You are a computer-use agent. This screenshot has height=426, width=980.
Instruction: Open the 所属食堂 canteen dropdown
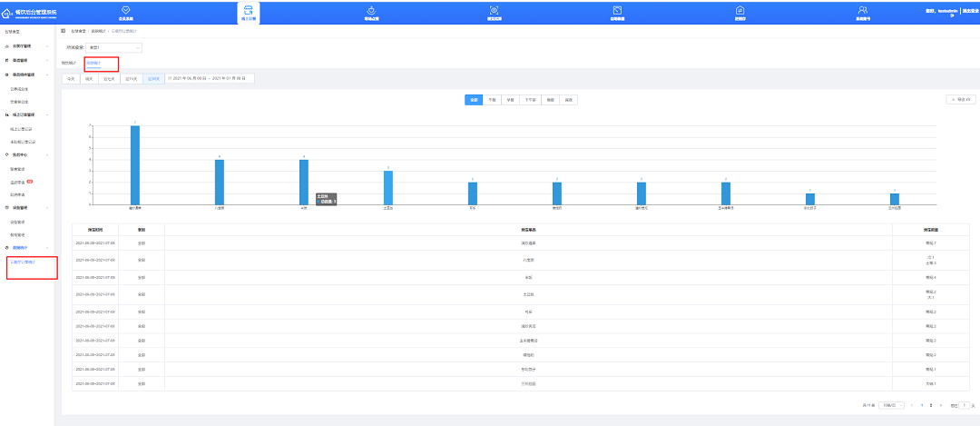coord(113,47)
